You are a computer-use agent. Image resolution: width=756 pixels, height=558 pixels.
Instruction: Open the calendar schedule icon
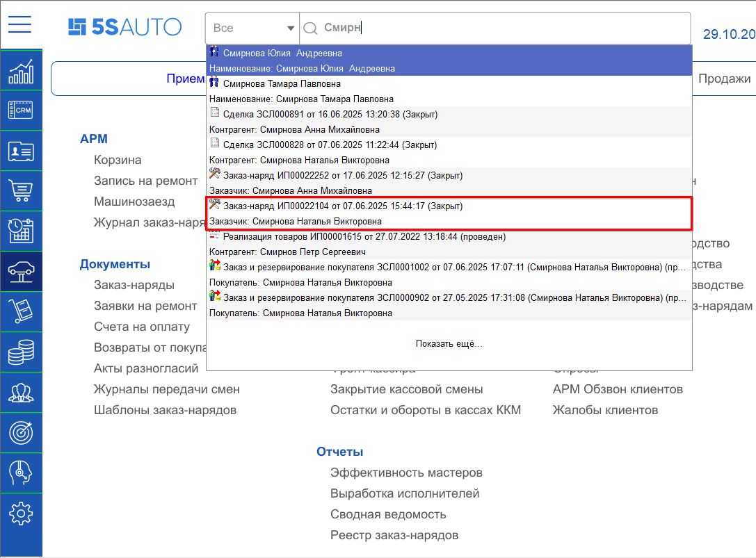tap(21, 231)
